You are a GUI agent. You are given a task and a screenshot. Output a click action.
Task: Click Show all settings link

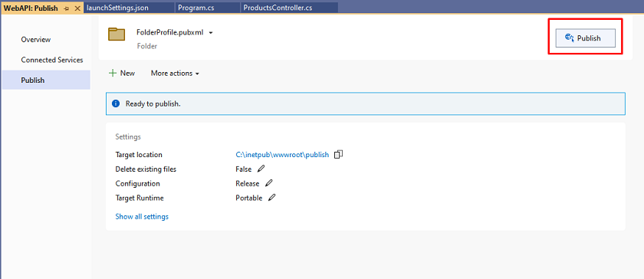pyautogui.click(x=142, y=217)
